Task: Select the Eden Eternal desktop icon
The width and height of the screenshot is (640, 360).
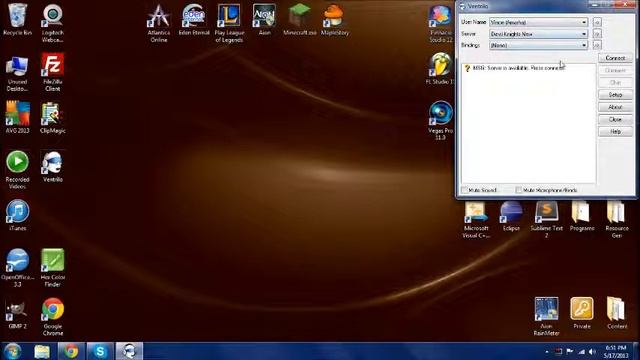Action: (194, 20)
